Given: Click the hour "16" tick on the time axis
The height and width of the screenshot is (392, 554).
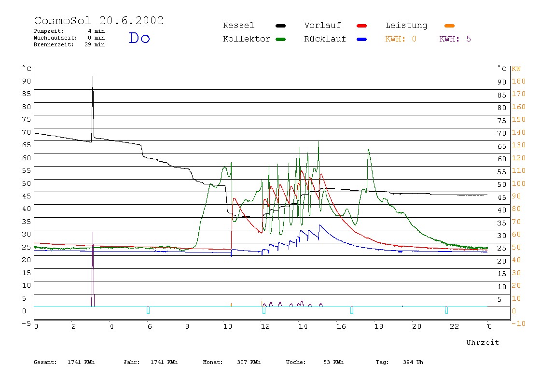Looking at the screenshot, I should (341, 327).
